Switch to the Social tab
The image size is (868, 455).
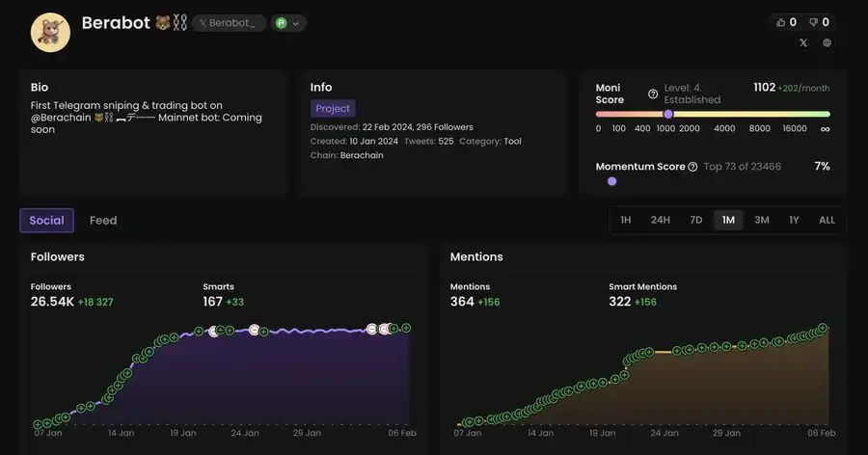(x=46, y=221)
